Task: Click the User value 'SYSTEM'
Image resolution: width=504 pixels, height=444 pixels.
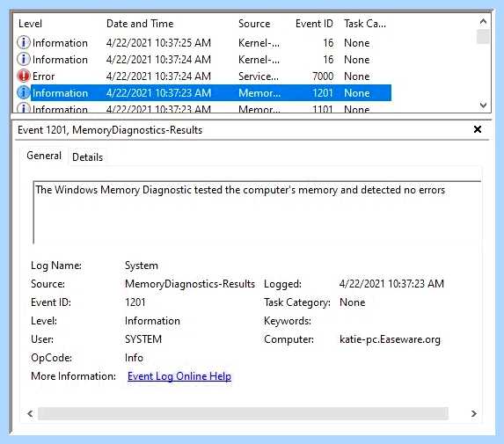Action: [143, 339]
